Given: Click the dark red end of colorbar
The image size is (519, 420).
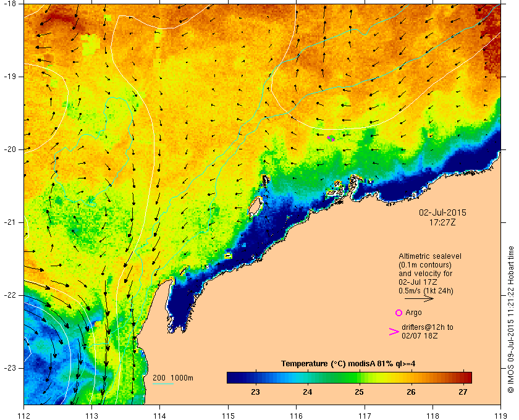Looking at the screenshot, I should tap(466, 377).
